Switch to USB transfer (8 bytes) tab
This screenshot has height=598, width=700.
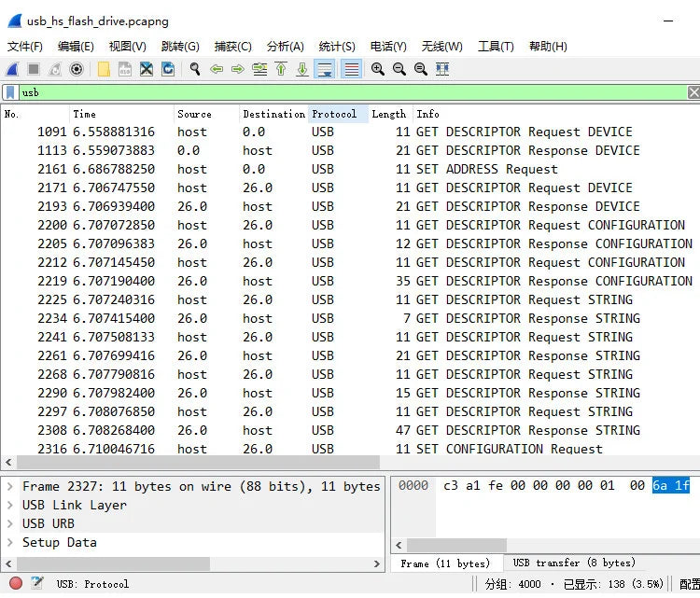[x=574, y=563]
